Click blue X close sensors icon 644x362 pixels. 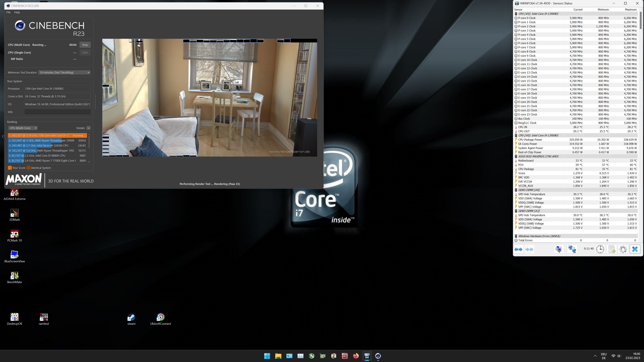coord(635,249)
